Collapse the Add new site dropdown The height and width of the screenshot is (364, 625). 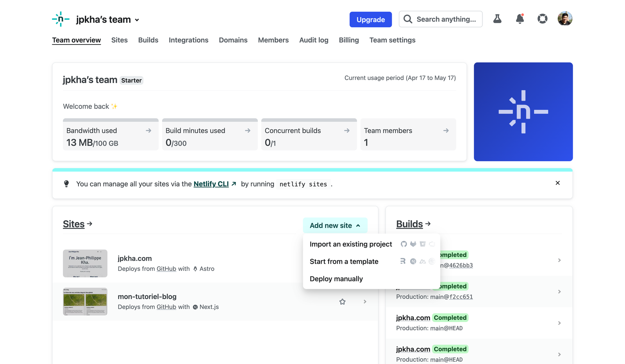tap(335, 226)
